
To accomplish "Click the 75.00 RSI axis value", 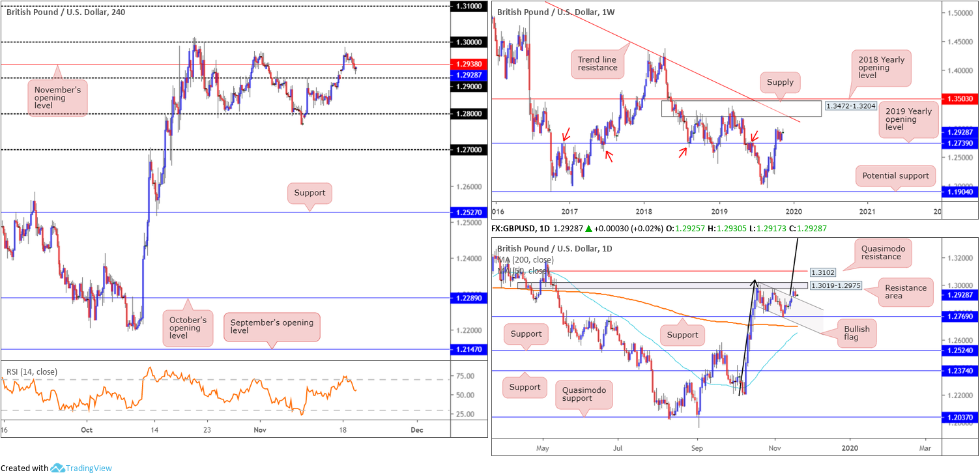I will point(465,376).
